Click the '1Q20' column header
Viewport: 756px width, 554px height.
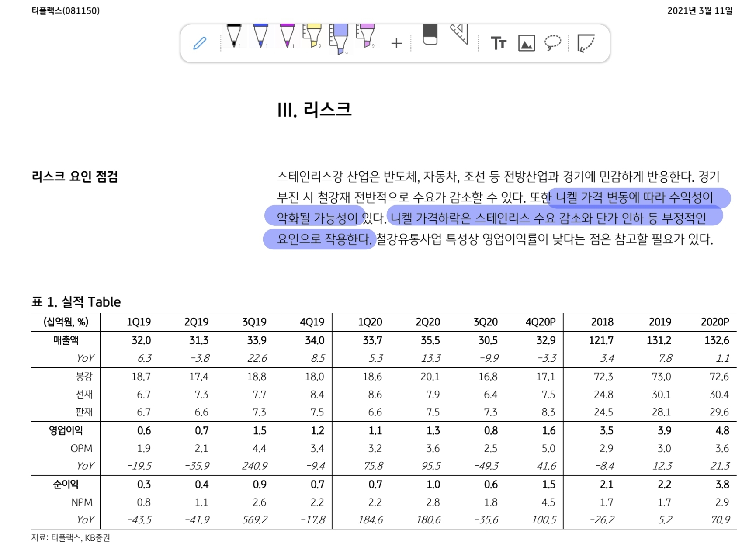370,322
